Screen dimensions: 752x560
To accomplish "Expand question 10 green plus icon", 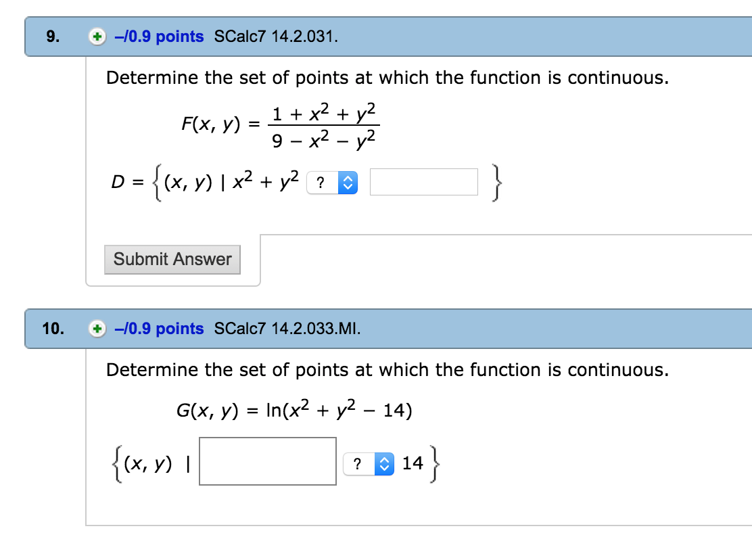I will (x=97, y=329).
